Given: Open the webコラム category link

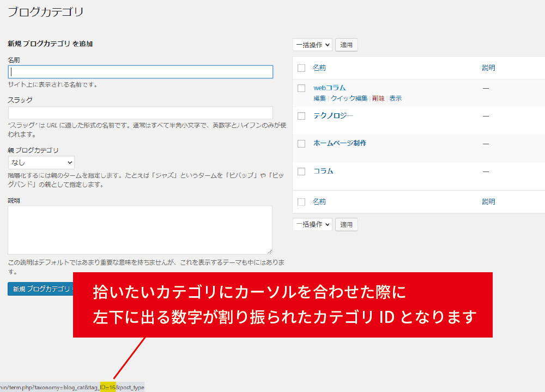Looking at the screenshot, I should (x=329, y=88).
